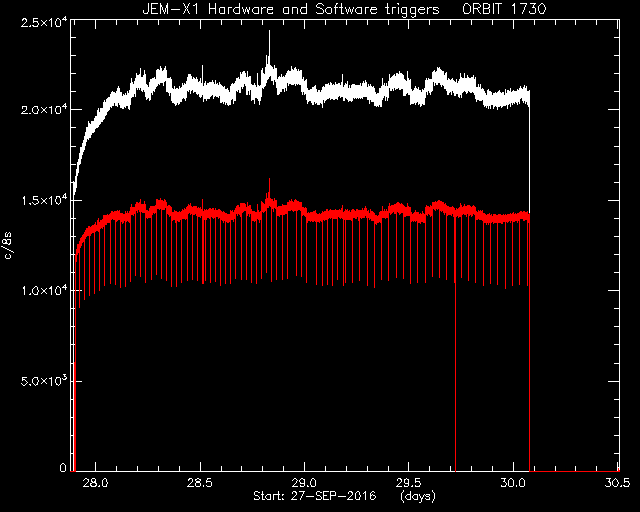Click the 30.0 x-axis tick label
The image size is (640, 512).
pos(513,483)
